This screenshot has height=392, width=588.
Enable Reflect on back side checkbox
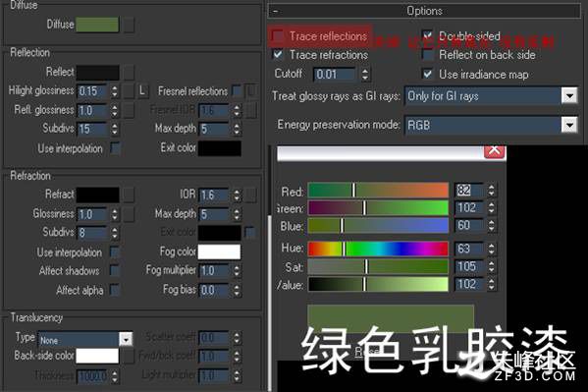pyautogui.click(x=427, y=55)
